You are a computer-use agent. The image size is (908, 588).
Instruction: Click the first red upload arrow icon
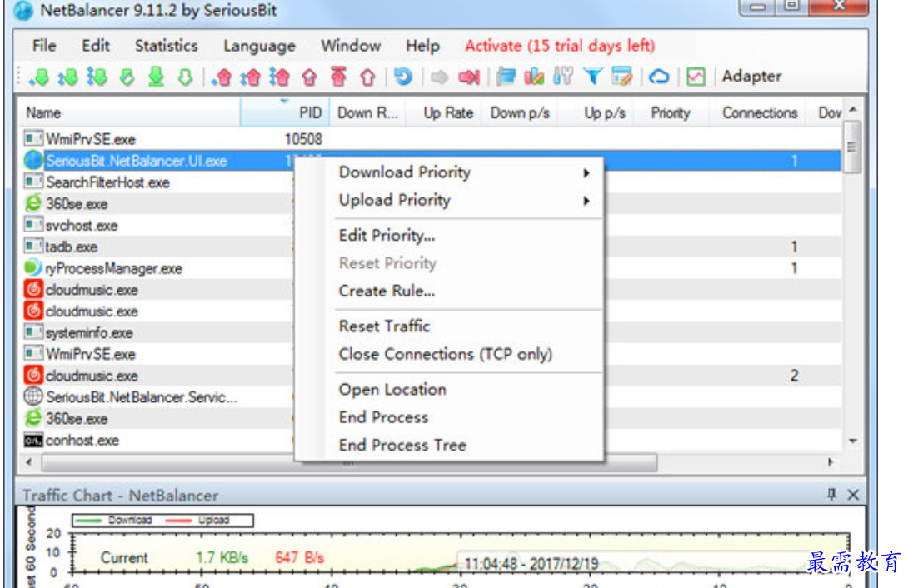222,77
